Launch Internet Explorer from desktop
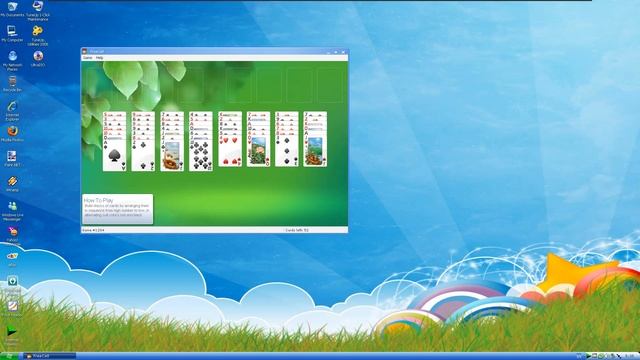Screen dimensions: 640x360 (x=12, y=111)
